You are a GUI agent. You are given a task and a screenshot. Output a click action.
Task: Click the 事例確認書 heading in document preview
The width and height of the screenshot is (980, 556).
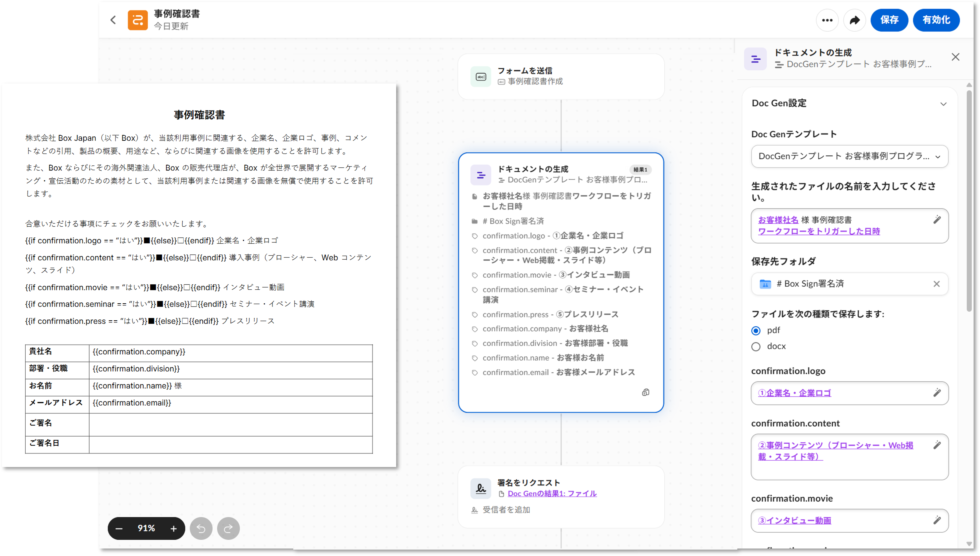click(x=199, y=115)
